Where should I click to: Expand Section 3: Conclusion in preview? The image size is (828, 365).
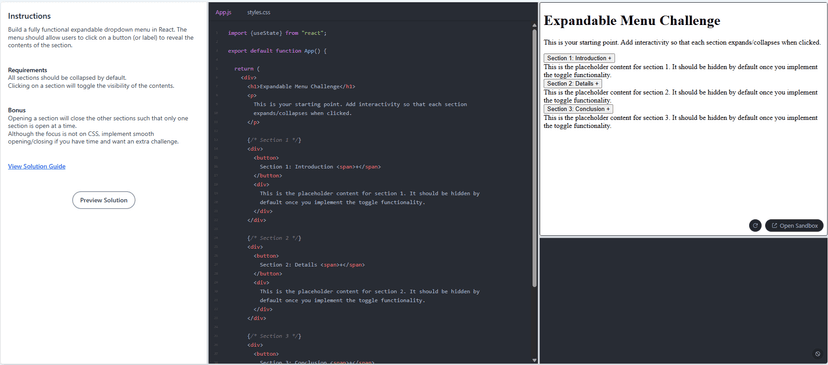[x=578, y=109]
